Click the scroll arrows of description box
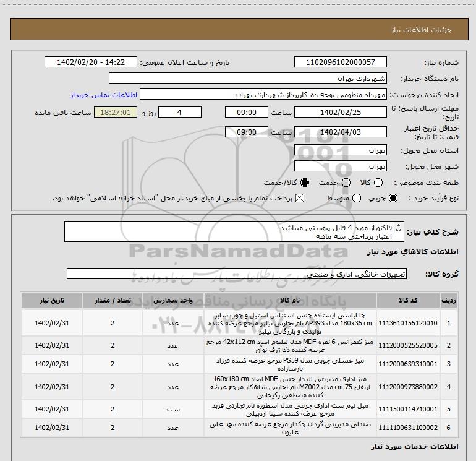 click(x=399, y=227)
